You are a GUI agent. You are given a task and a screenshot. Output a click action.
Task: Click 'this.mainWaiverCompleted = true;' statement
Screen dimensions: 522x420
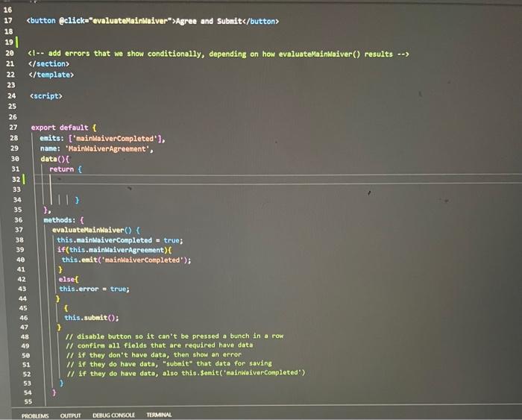(120, 240)
